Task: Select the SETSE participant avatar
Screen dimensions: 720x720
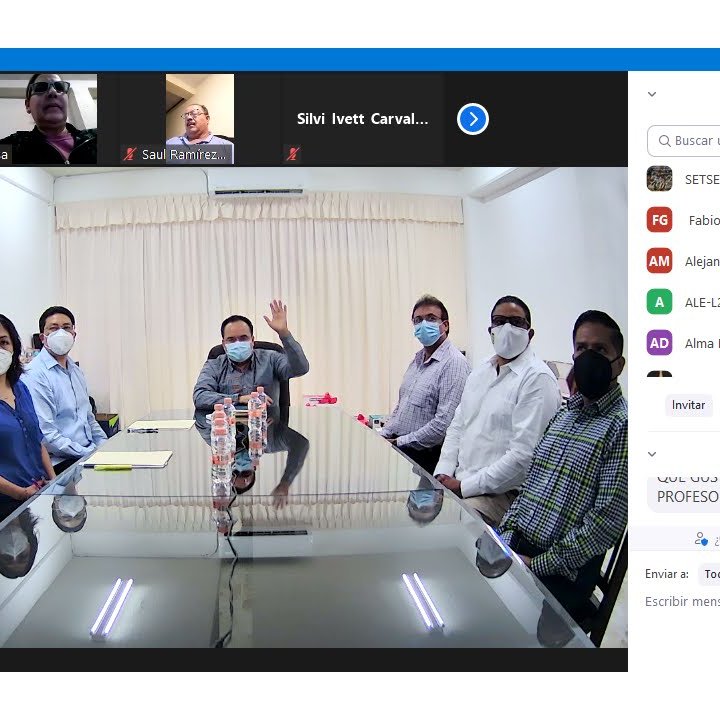Action: point(659,179)
